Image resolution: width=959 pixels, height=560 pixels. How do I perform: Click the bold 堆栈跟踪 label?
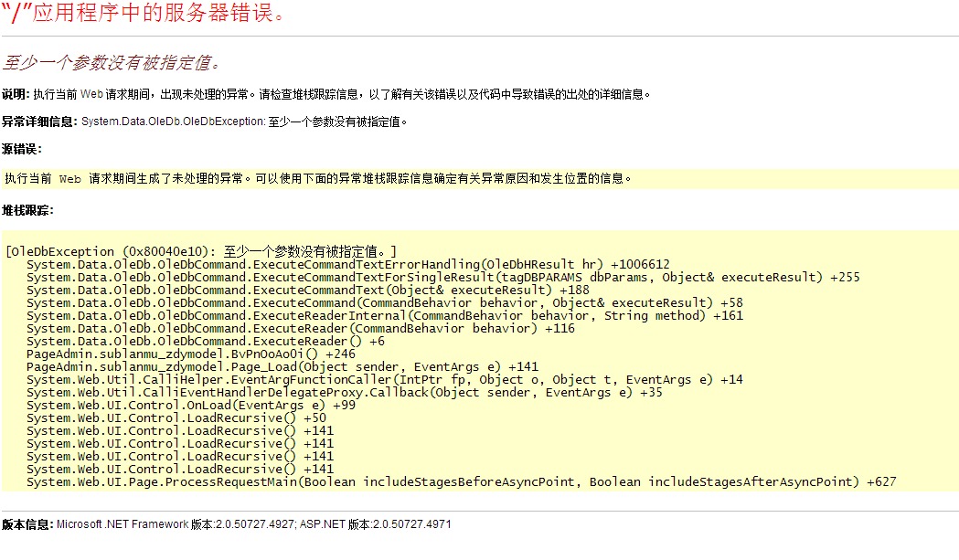(x=27, y=211)
